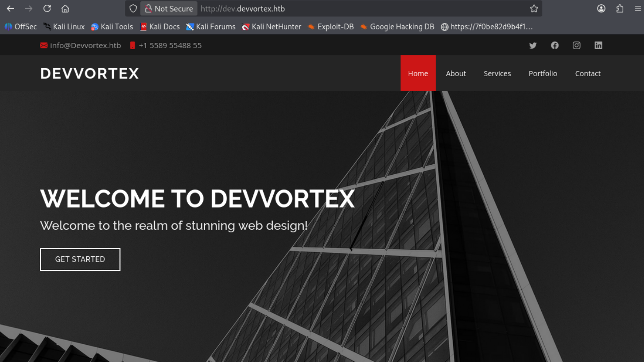The width and height of the screenshot is (644, 362).
Task: Open the Google Hacking DB bookmark
Action: click(397, 27)
